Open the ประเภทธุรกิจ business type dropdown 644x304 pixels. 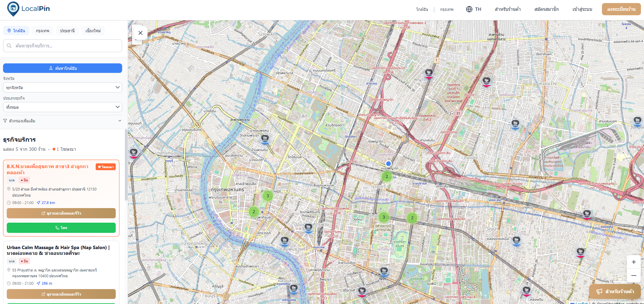tap(62, 107)
